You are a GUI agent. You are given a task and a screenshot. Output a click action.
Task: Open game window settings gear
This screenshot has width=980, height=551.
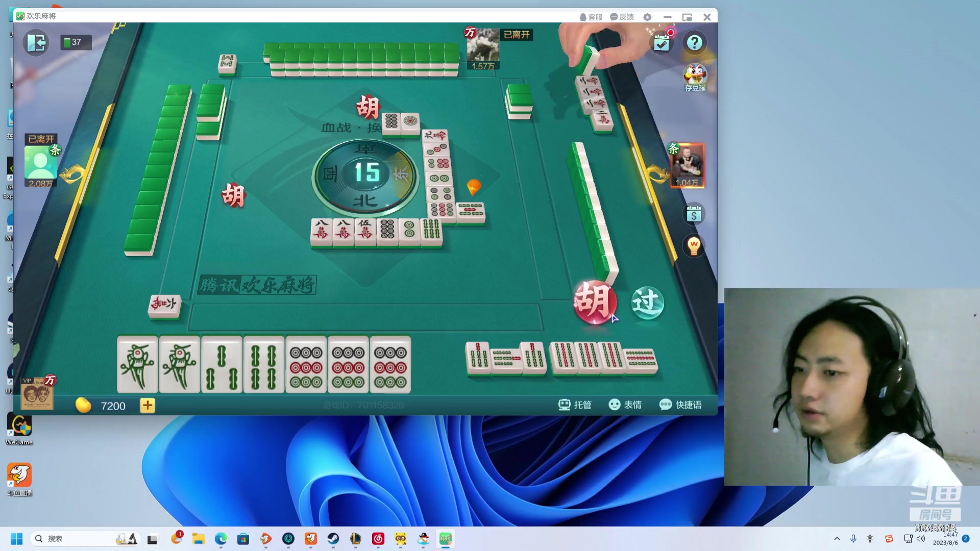647,17
